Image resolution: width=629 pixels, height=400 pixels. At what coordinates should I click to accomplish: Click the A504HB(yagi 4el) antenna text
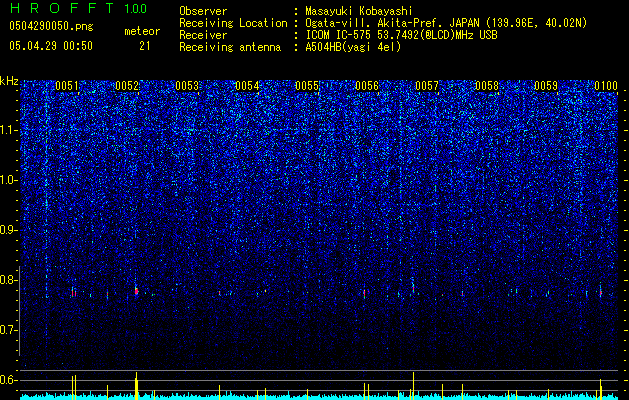click(x=353, y=47)
